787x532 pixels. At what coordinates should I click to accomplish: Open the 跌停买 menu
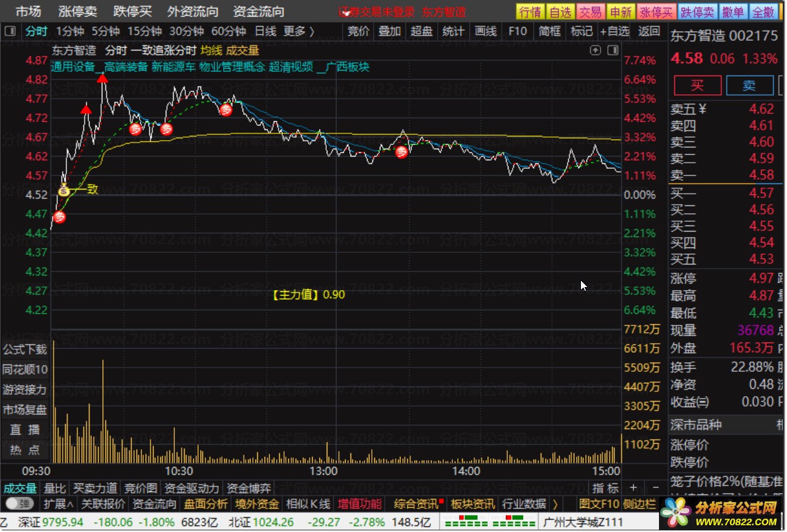point(132,11)
